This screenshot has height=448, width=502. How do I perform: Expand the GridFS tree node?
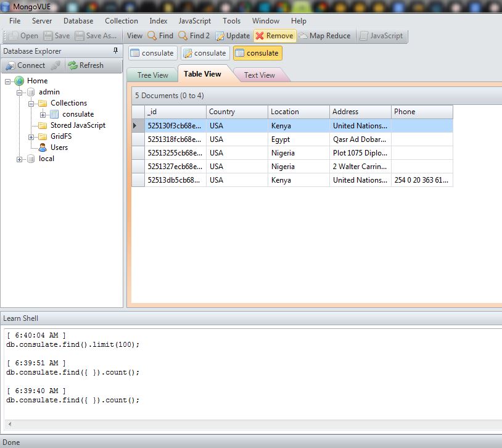31,136
